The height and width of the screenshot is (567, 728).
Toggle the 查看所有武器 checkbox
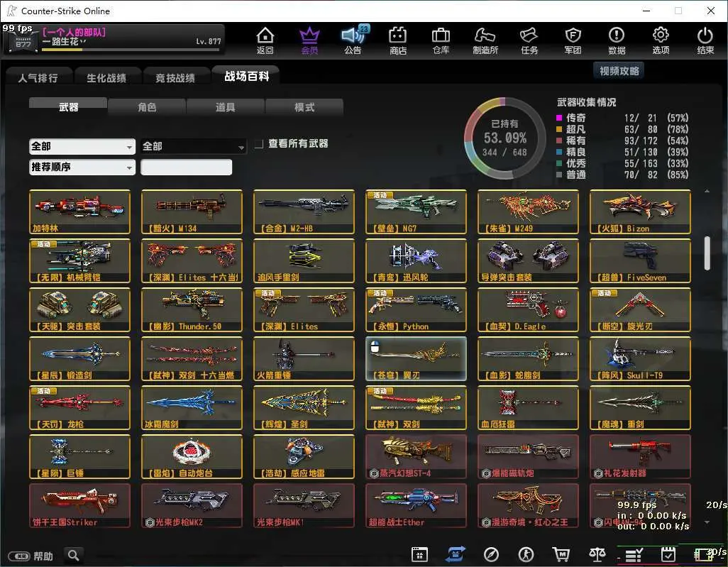[259, 144]
